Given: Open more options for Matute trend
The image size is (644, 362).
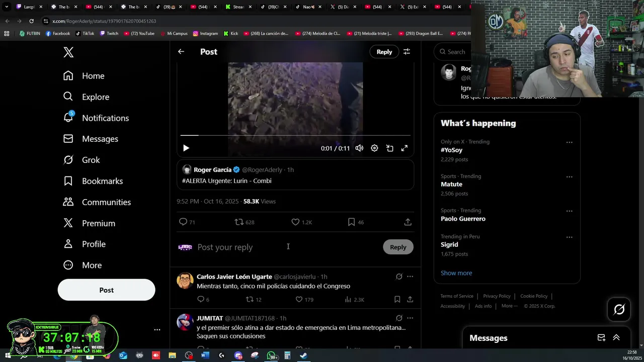Looking at the screenshot, I should point(569,176).
